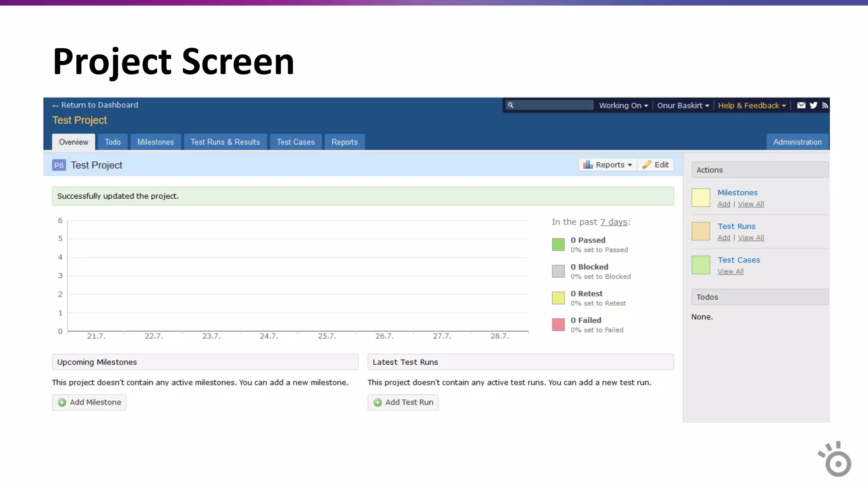868x488 pixels.
Task: Click Add under Milestones in sidebar
Action: click(724, 204)
